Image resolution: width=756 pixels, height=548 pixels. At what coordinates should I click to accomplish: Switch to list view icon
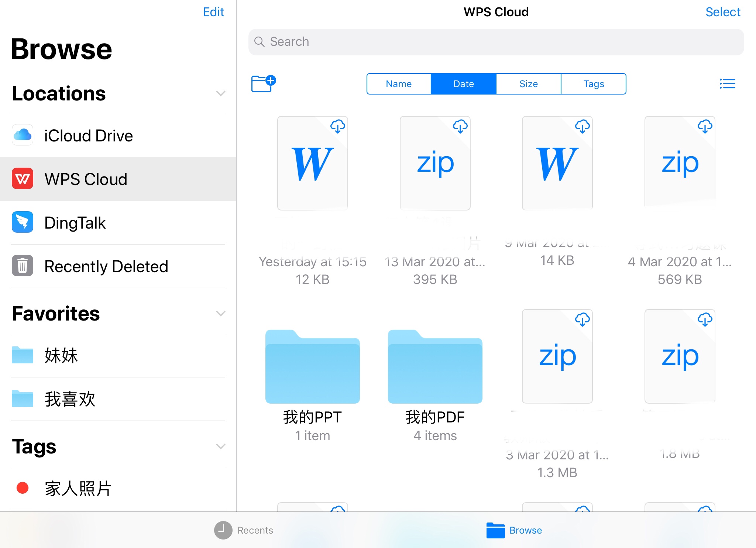point(727,84)
